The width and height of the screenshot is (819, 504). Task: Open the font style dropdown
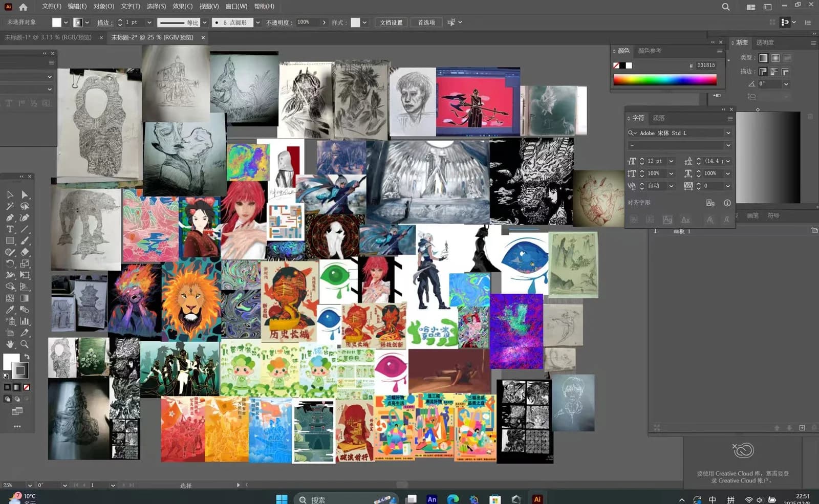coord(728,146)
